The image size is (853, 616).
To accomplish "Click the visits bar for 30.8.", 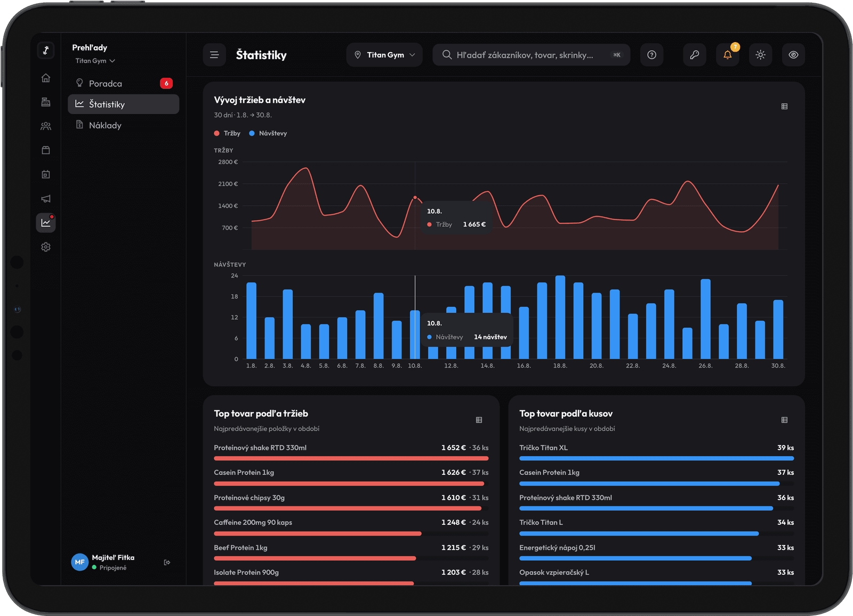I will coord(778,329).
